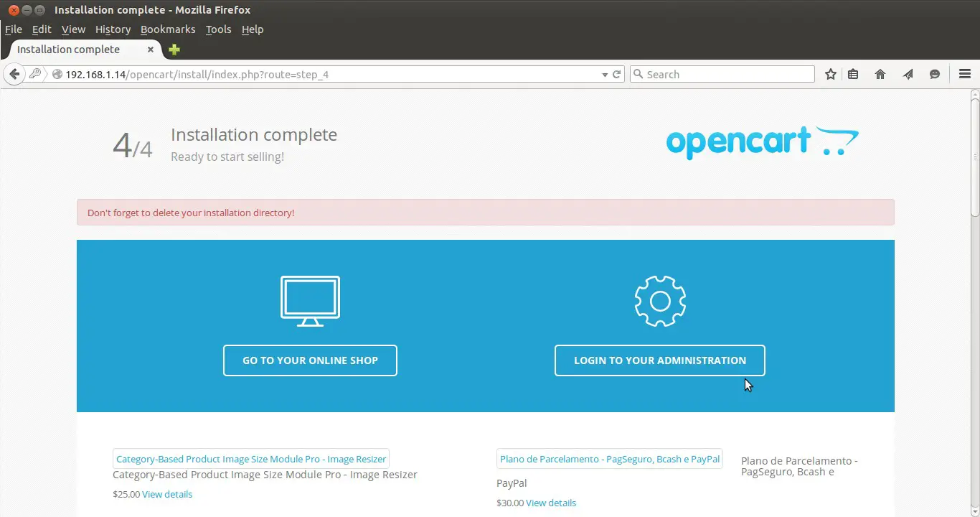980x517 pixels.
Task: Click the OpenCart logo
Action: (762, 142)
